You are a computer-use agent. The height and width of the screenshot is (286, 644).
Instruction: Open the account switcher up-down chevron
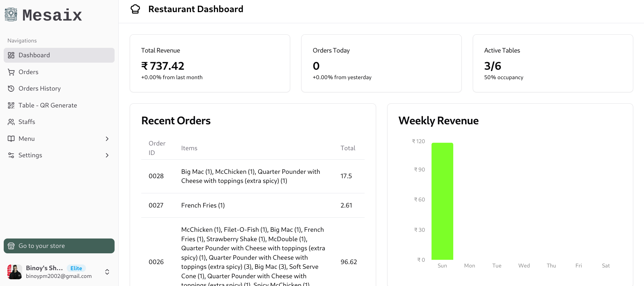tap(107, 272)
